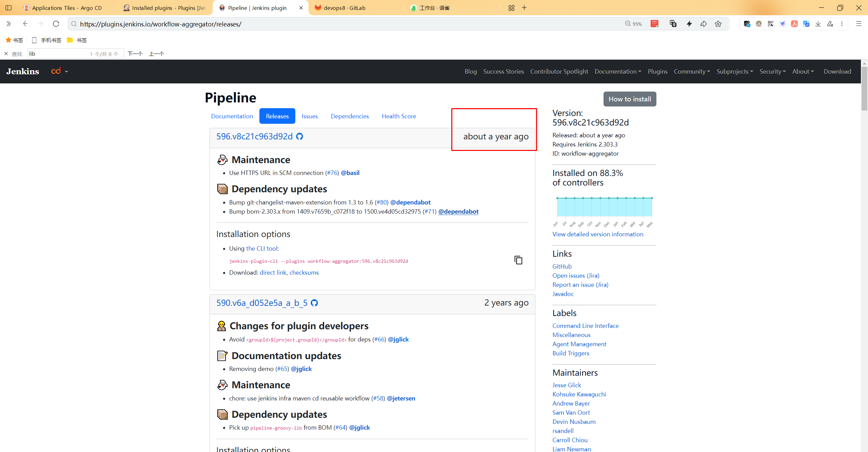Open zoom level 95% indicator

[x=633, y=24]
